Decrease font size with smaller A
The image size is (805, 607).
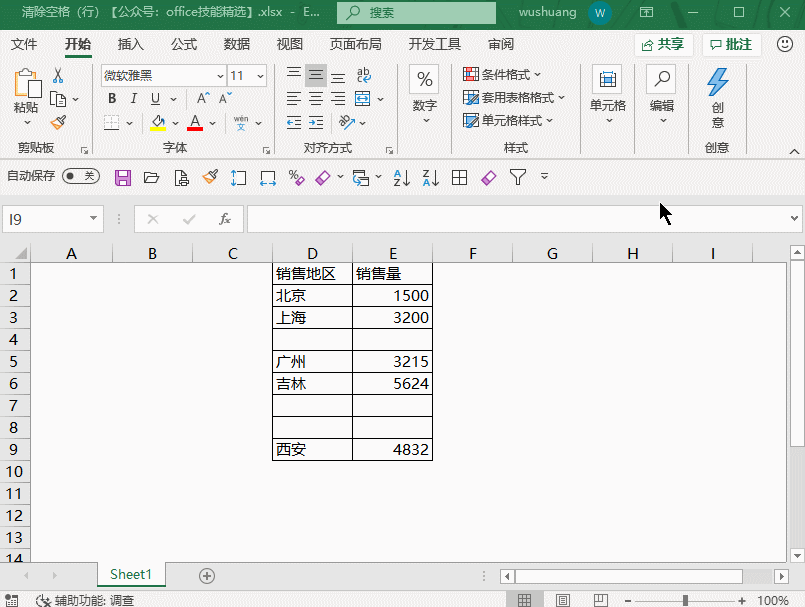click(x=225, y=99)
